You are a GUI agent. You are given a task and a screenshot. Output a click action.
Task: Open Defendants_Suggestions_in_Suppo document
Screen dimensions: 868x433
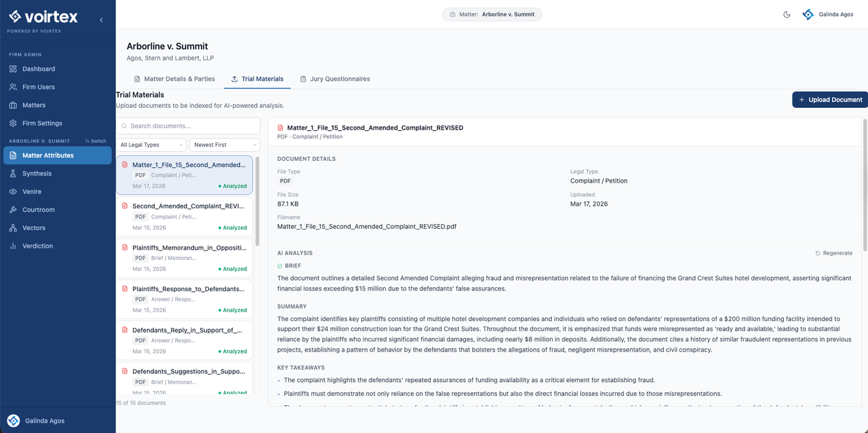[184, 378]
